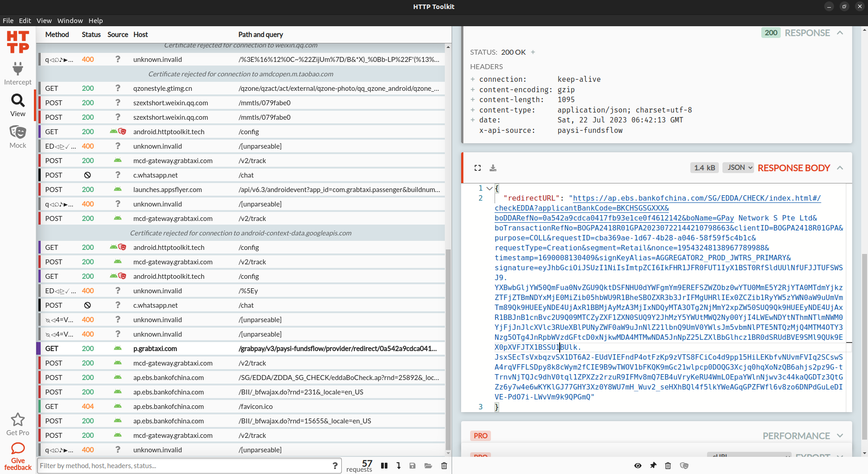The image size is (868, 474).
Task: Open the File menu
Action: point(8,20)
